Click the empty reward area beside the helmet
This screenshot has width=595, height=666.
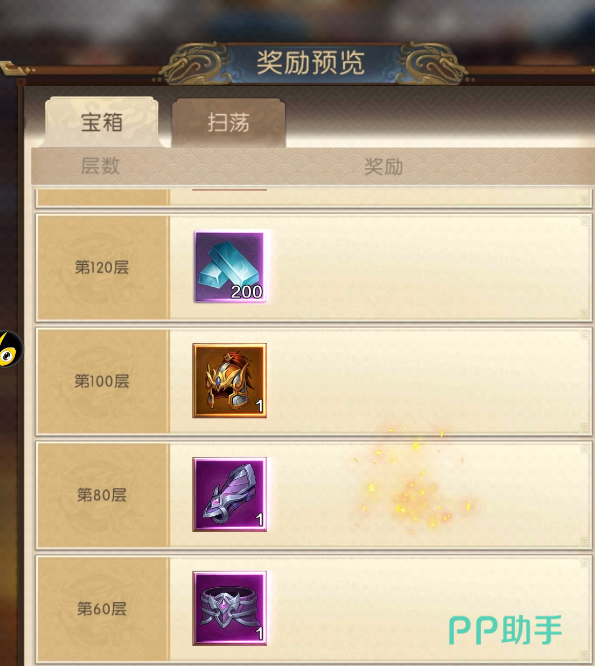point(429,381)
